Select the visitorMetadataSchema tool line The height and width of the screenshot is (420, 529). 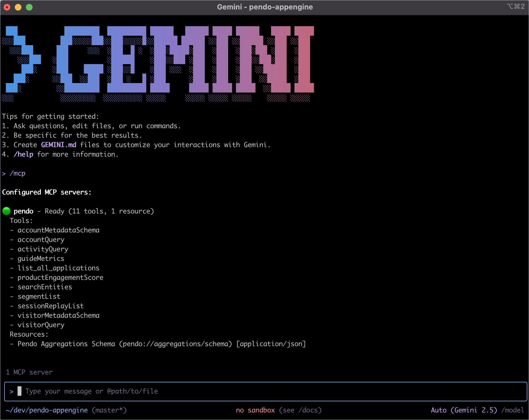click(x=55, y=315)
